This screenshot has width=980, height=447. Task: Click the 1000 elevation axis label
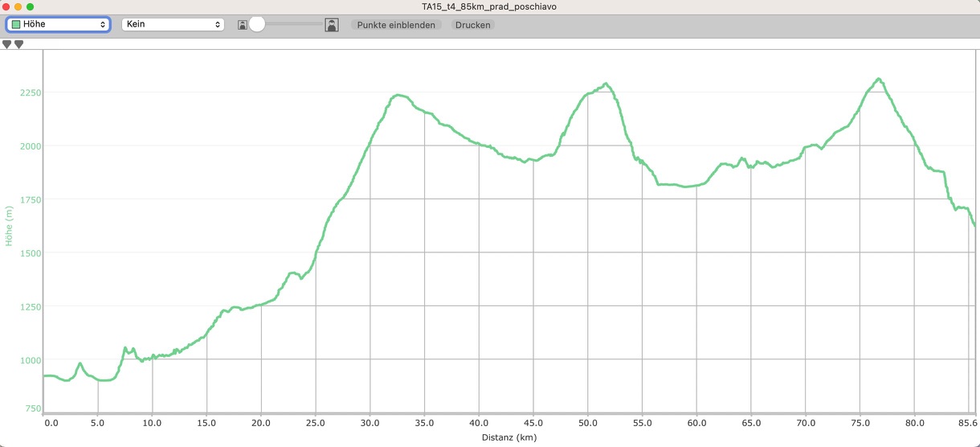pos(30,360)
